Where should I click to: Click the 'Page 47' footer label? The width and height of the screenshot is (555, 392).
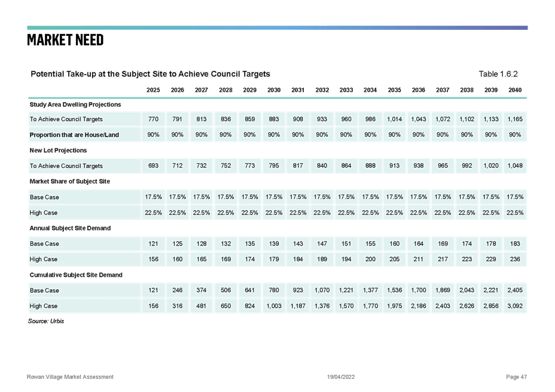[516, 377]
